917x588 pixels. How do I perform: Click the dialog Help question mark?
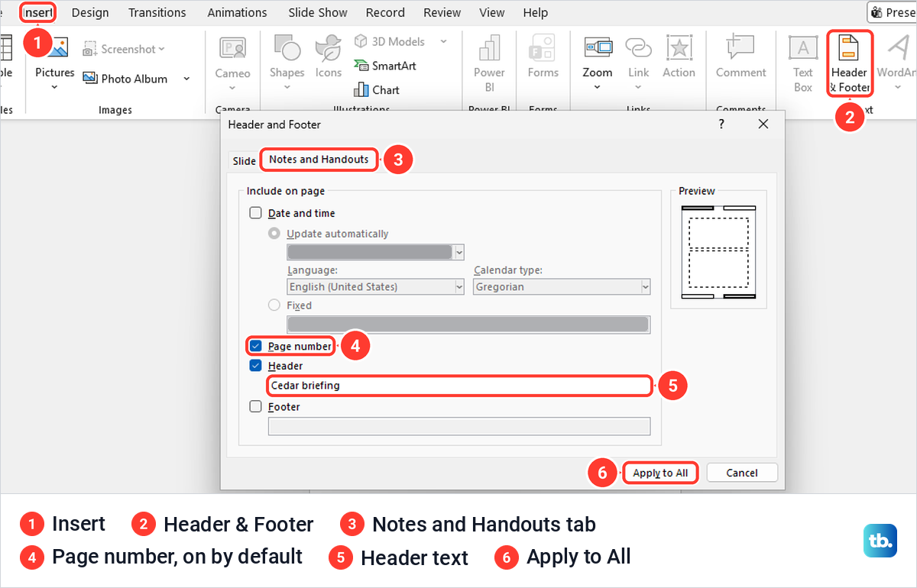point(721,124)
